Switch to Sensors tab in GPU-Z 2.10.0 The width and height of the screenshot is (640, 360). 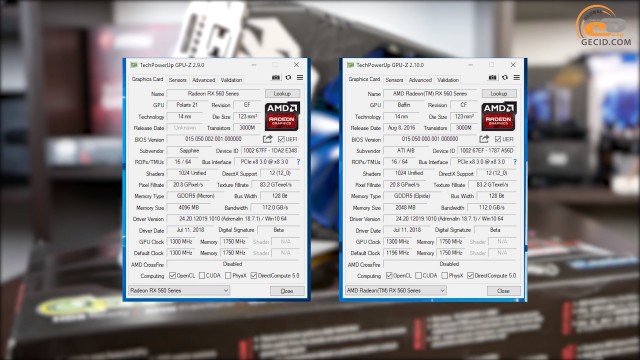(394, 80)
